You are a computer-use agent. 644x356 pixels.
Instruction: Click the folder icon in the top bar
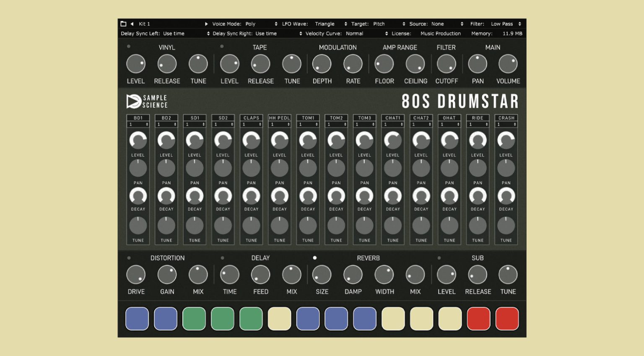coord(123,24)
